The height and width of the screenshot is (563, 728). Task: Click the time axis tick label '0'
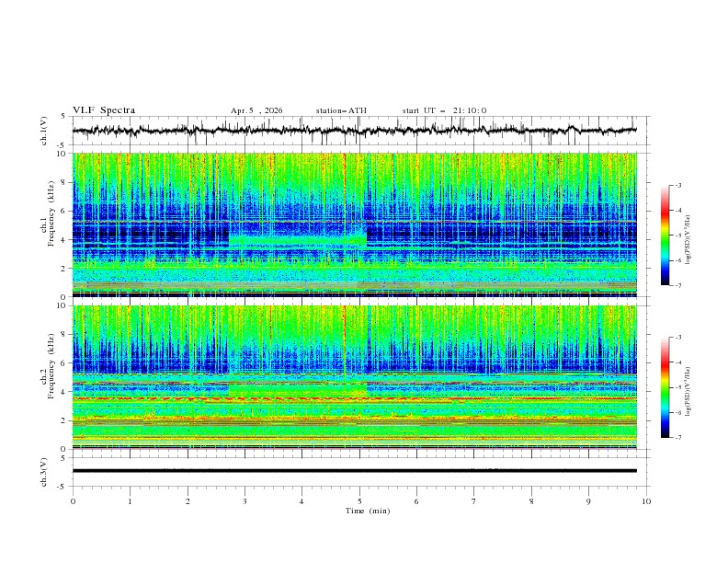73,501
